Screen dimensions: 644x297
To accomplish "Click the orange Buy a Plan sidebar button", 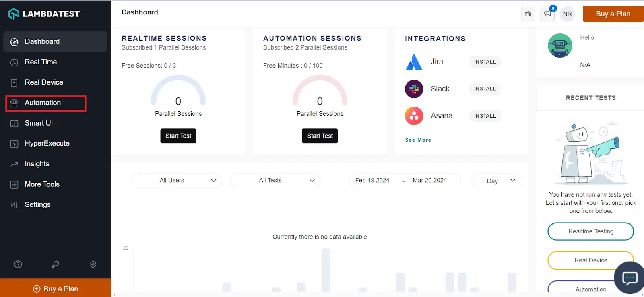I will pos(56,289).
